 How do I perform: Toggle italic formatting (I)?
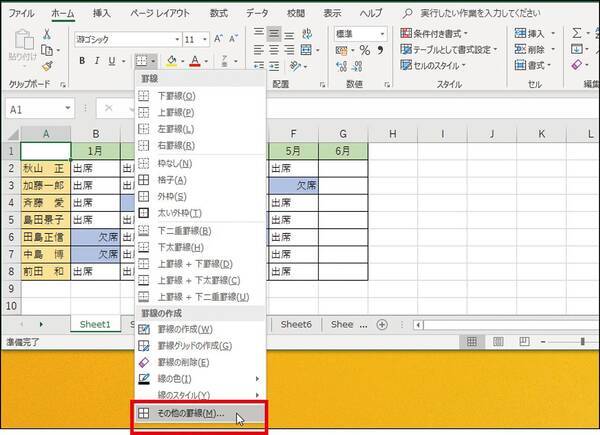pyautogui.click(x=98, y=61)
